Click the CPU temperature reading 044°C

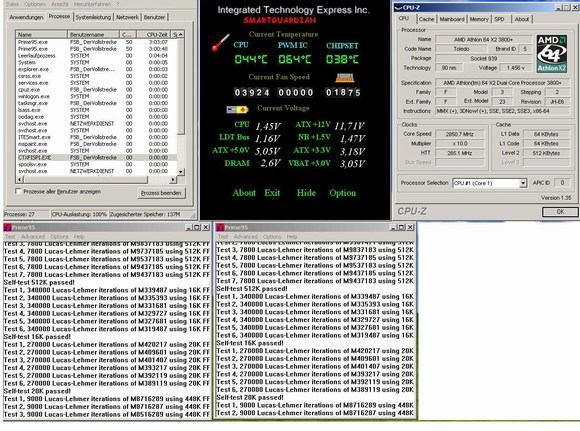tap(251, 59)
